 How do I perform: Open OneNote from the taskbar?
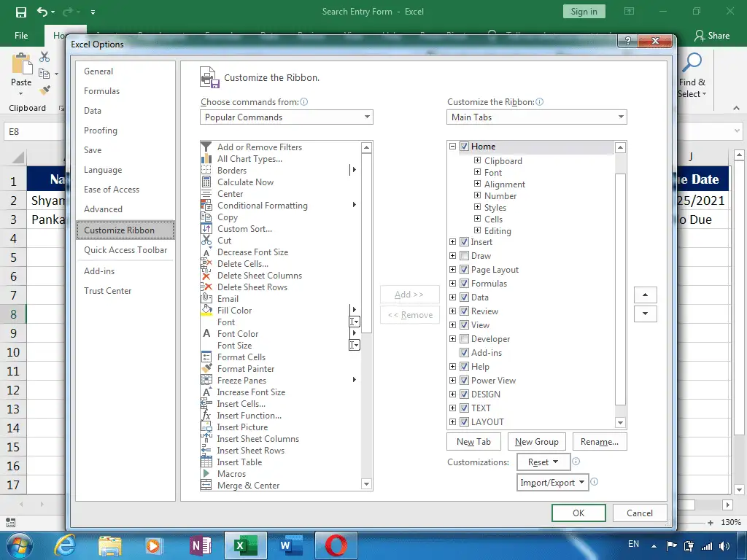(x=200, y=545)
